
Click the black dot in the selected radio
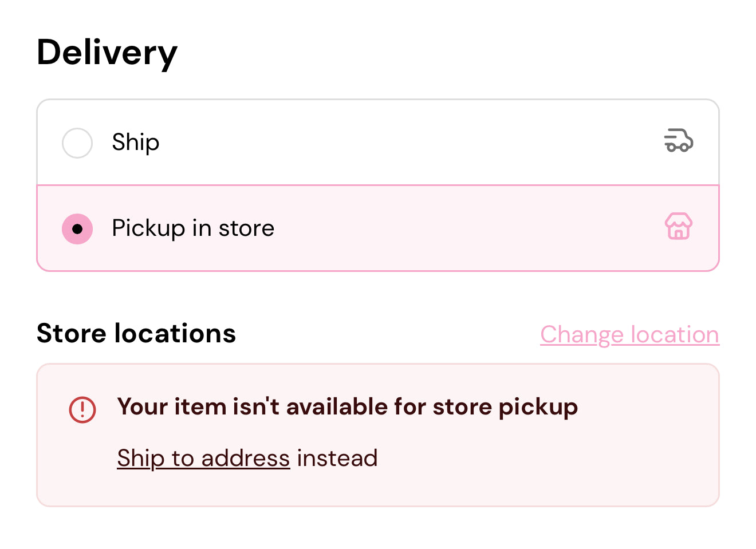[x=77, y=229]
